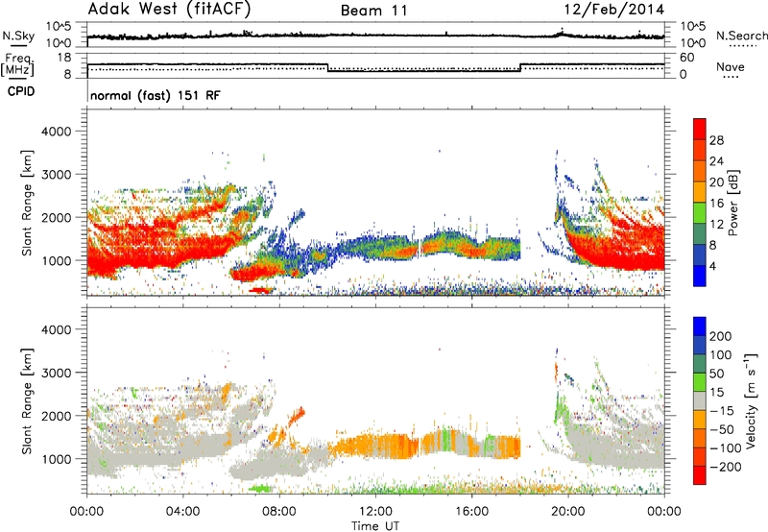Viewport: 768px width, 532px height.
Task: Click the '-100' tick on Velocity colorbar
Action: tap(726, 447)
